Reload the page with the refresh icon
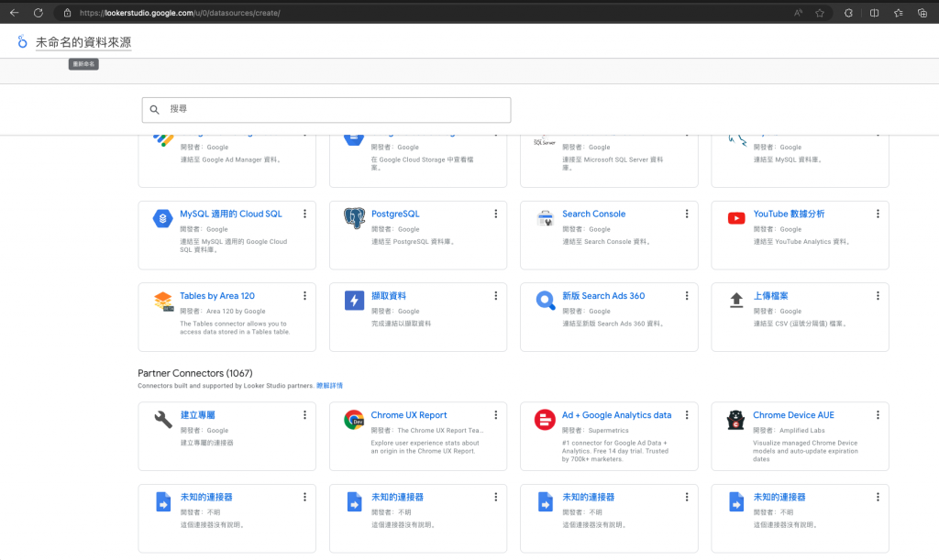The image size is (939, 560). coord(39,13)
